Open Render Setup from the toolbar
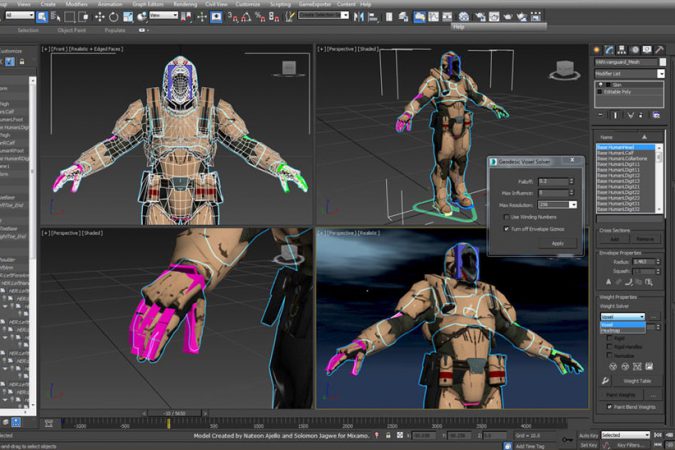The image size is (675, 450). point(480,17)
